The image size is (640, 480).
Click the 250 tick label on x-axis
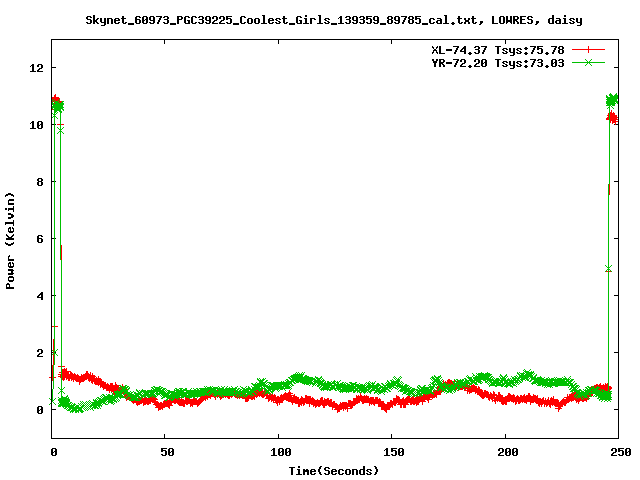coord(617,452)
